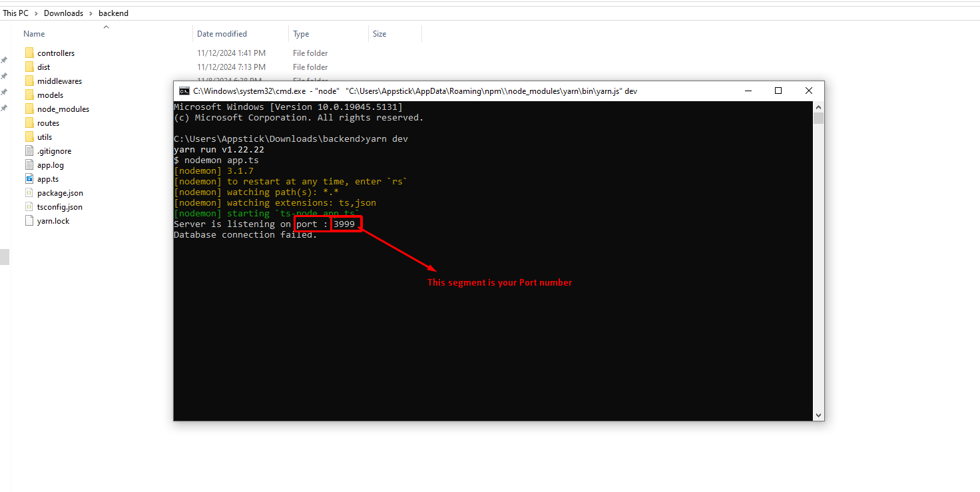Click the Size column header
This screenshot has height=492, width=980.
point(379,34)
